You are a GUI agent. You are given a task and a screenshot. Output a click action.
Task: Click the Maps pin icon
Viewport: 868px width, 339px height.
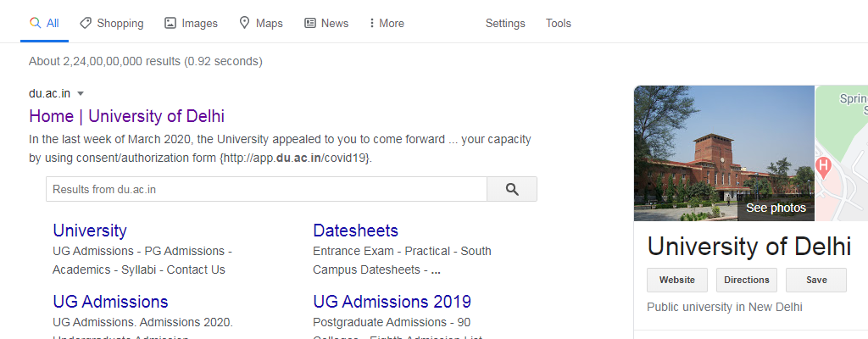point(244,23)
